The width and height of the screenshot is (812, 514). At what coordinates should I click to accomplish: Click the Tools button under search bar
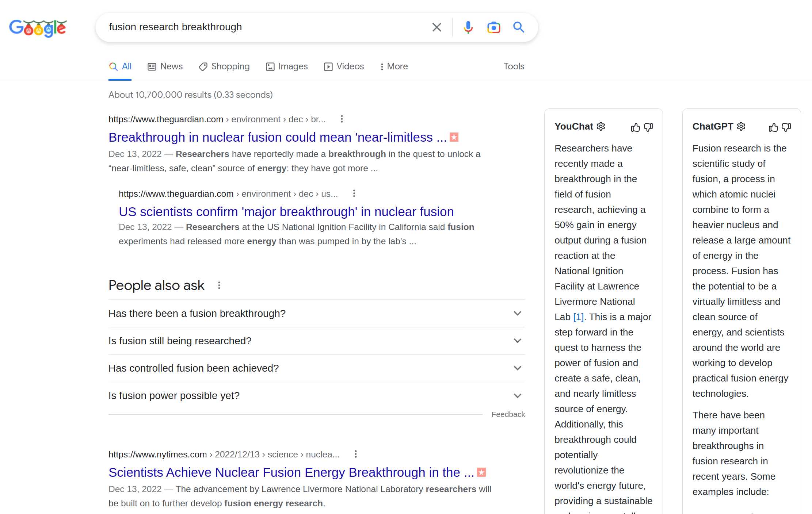pyautogui.click(x=514, y=66)
